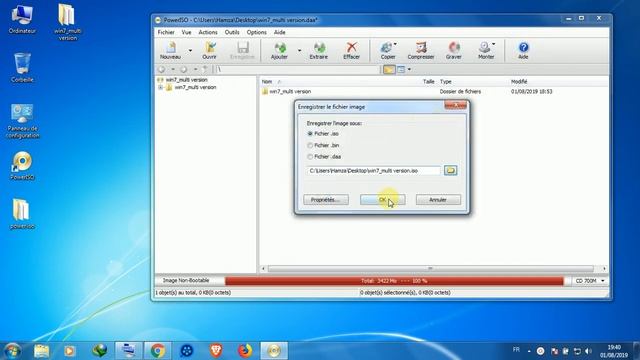640x360 pixels.
Task: Open the Ajouter dropdown arrow
Action: [300, 51]
